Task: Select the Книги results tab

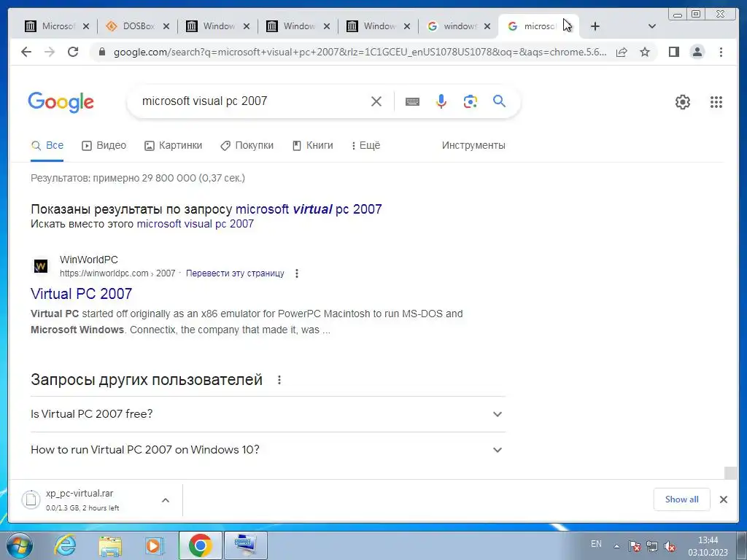Action: tap(312, 146)
